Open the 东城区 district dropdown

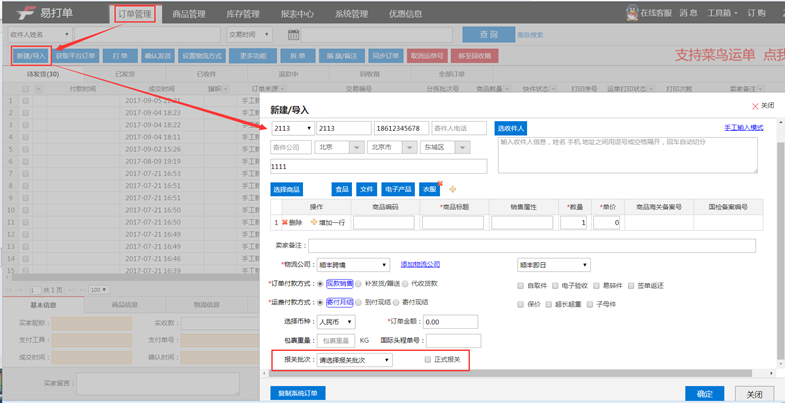(445, 147)
